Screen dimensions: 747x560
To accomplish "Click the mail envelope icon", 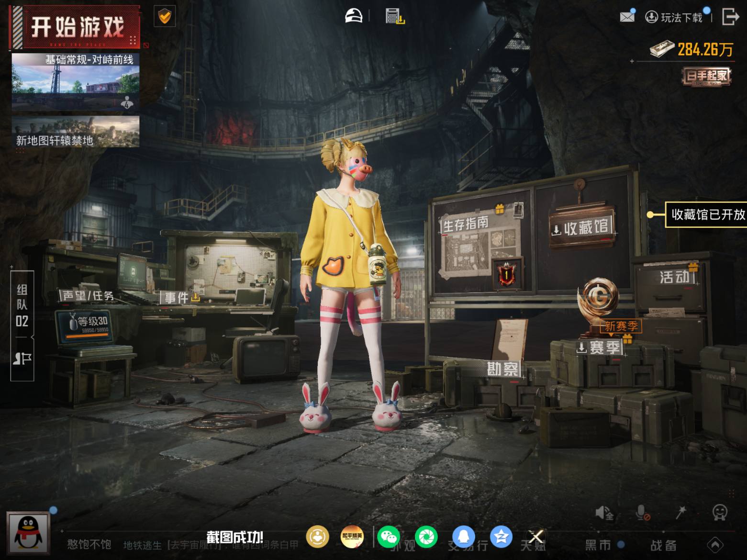I will (x=627, y=17).
